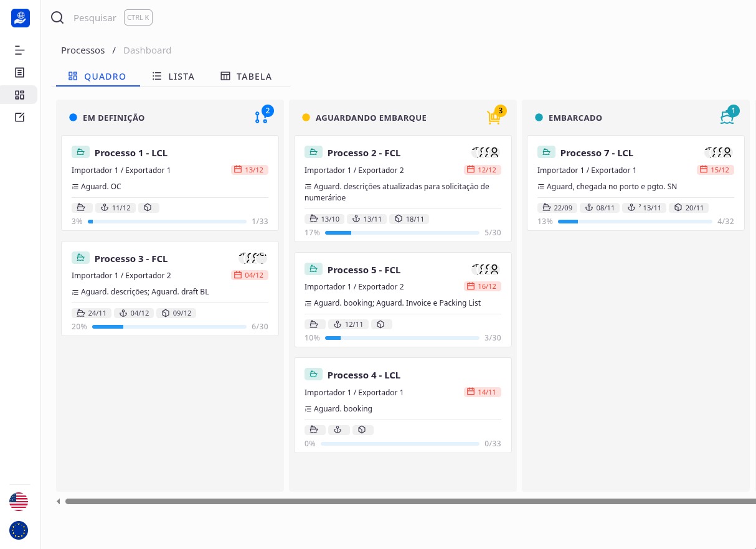Click the yellow cart icon on Aguardando Embarque
This screenshot has height=549, width=756.
point(494,118)
